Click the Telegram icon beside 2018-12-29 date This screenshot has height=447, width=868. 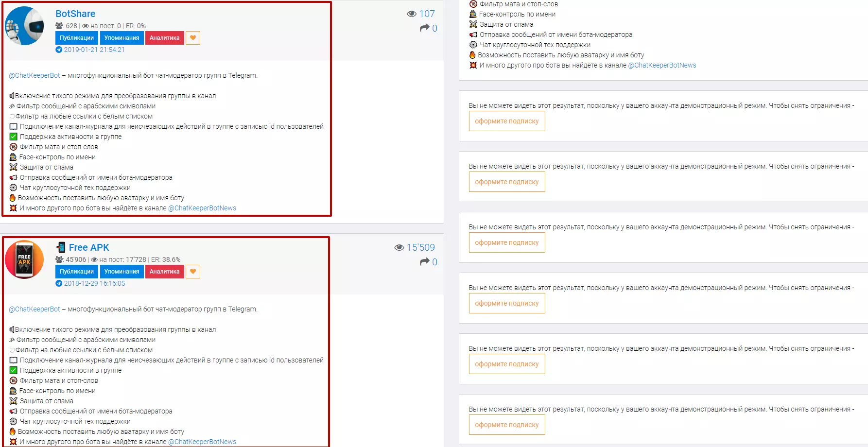click(x=59, y=283)
